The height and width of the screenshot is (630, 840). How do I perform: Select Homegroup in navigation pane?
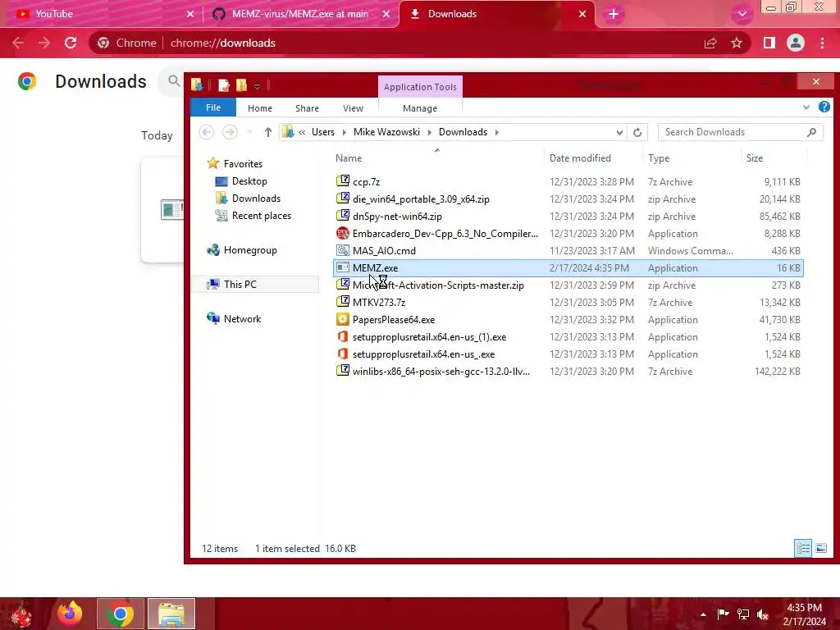[x=250, y=250]
